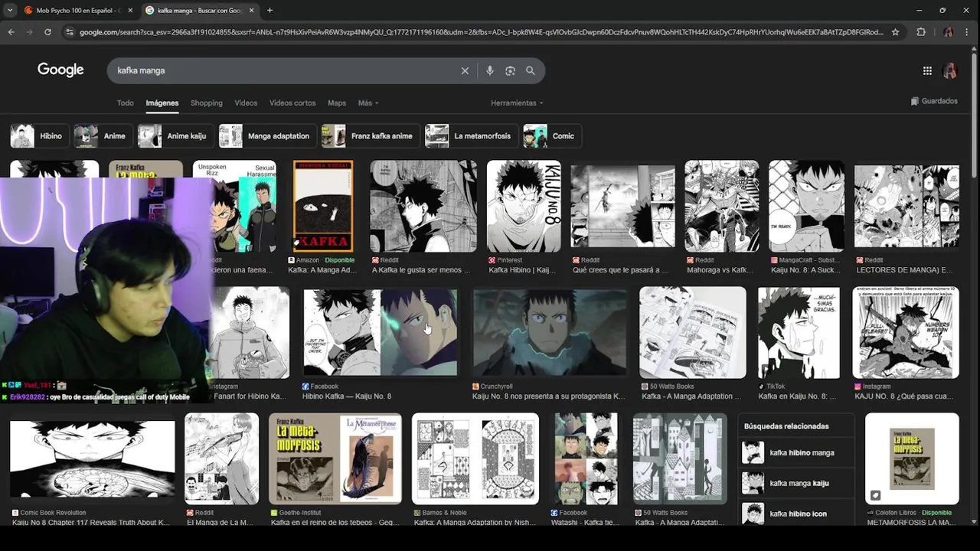Open a new browser tab

coord(269,10)
